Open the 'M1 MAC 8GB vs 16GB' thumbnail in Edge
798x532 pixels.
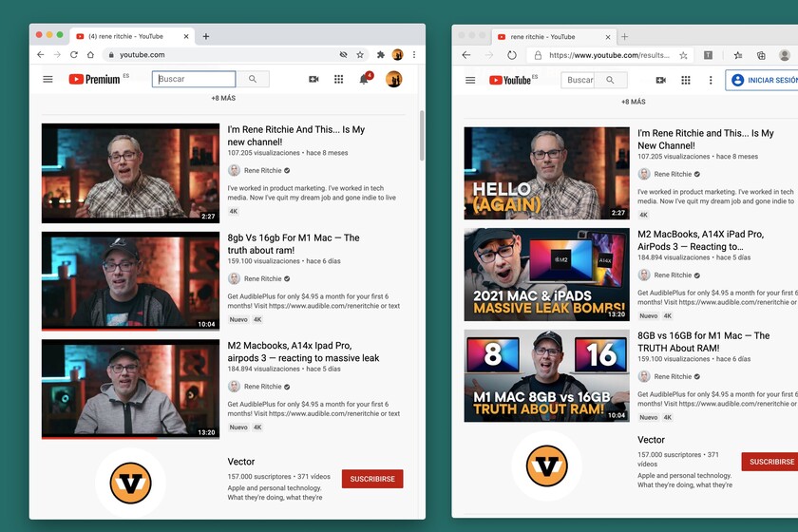[546, 375]
